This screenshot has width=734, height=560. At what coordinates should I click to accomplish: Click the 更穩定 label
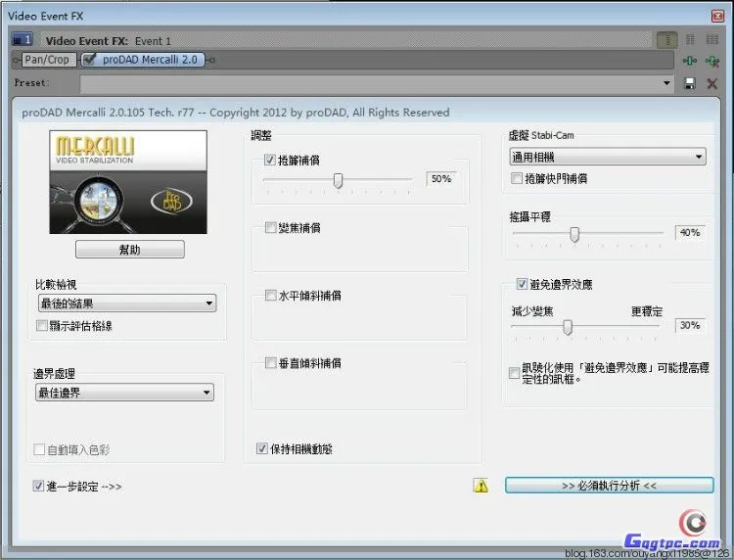tap(647, 311)
